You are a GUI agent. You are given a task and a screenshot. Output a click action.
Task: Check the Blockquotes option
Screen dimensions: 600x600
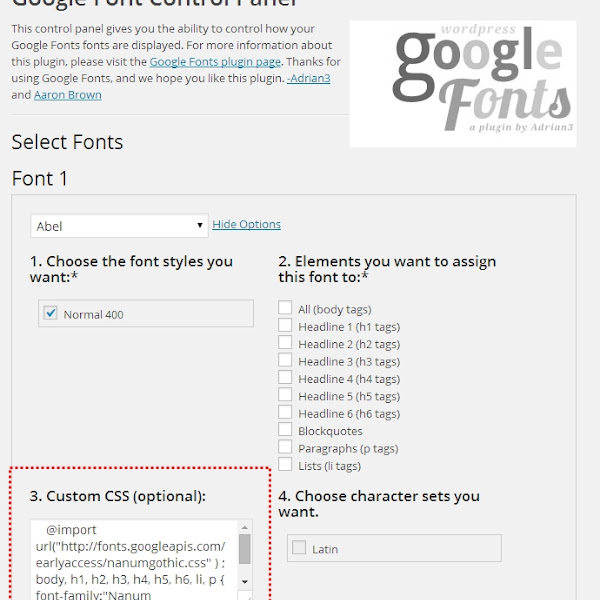(285, 429)
